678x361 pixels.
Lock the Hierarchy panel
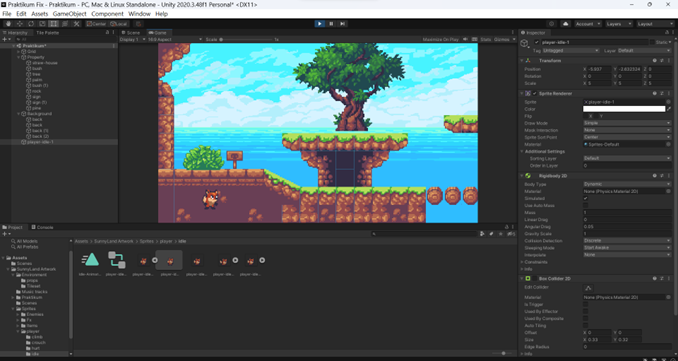[x=107, y=32]
